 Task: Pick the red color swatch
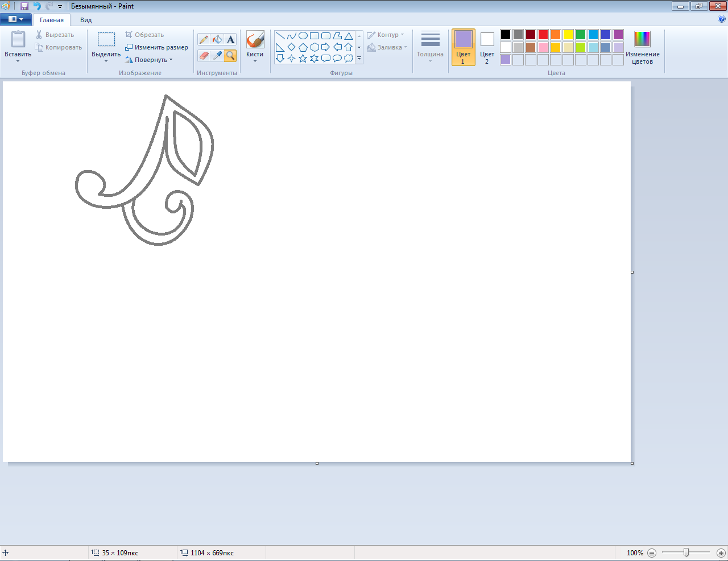click(x=543, y=35)
